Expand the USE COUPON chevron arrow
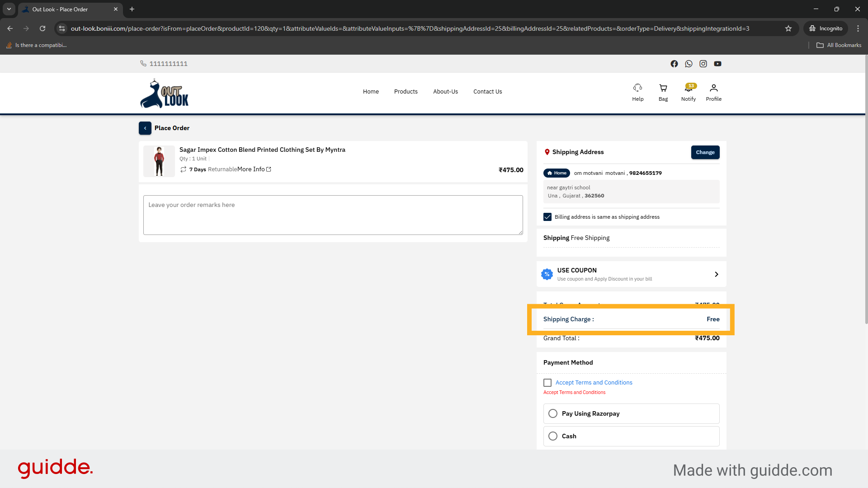The image size is (868, 488). (x=716, y=274)
